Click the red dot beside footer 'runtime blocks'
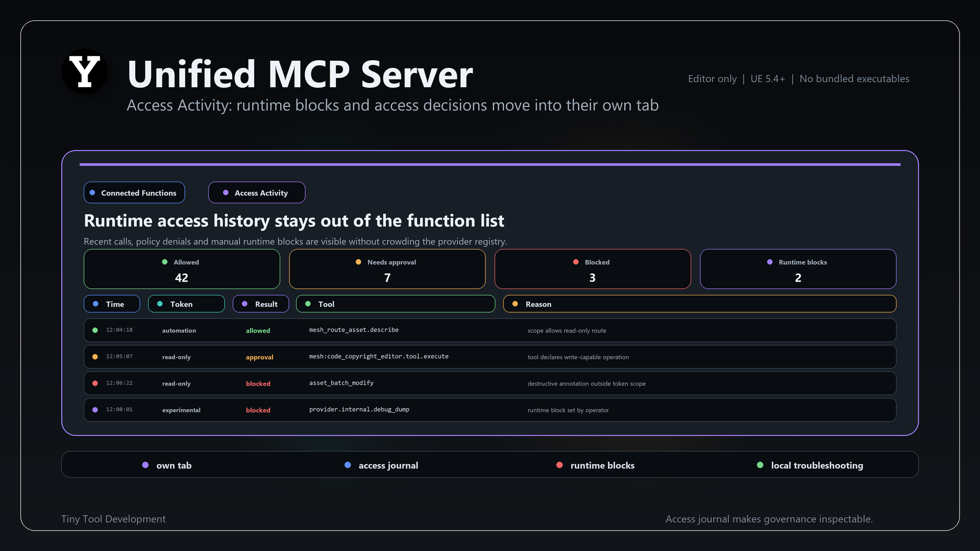The image size is (980, 551). coord(559,465)
